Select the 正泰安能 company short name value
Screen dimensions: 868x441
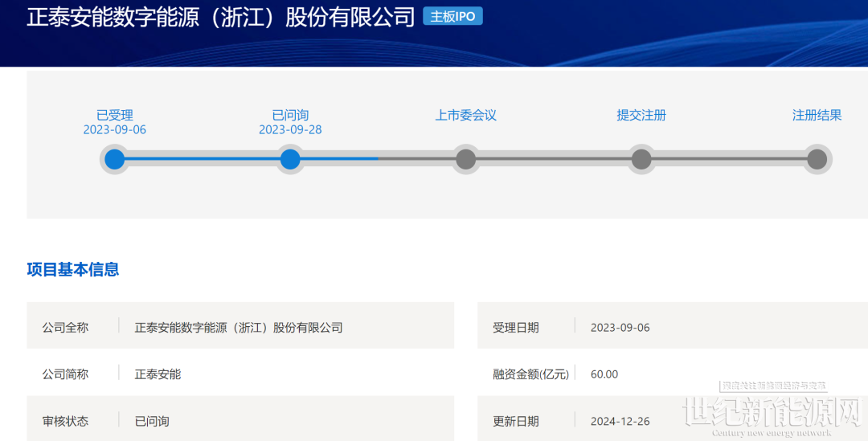pos(158,374)
